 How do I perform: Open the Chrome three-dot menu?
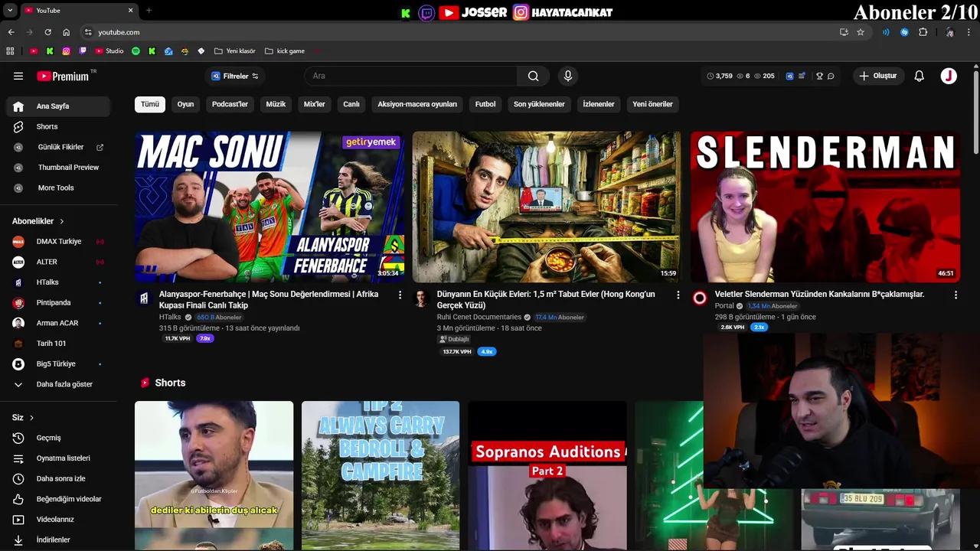(x=969, y=32)
